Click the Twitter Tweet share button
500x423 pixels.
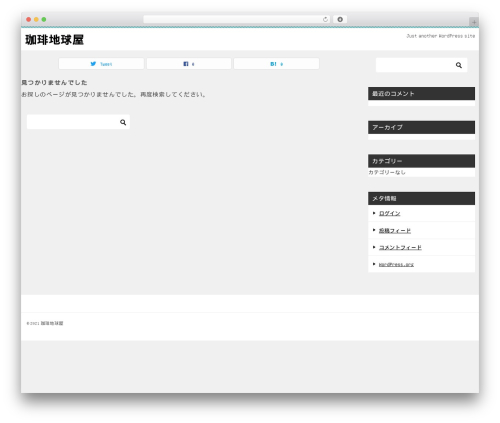click(101, 64)
